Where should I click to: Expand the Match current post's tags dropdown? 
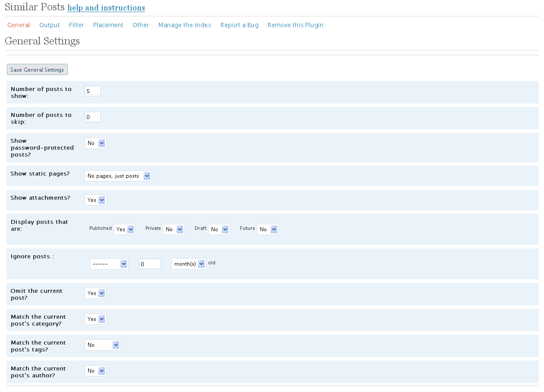tap(103, 345)
